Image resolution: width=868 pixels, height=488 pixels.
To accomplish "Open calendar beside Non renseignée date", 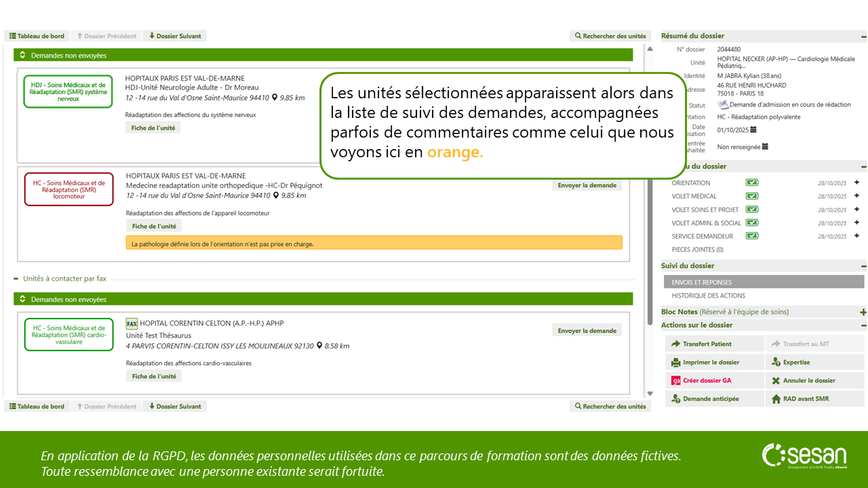I will (x=765, y=146).
